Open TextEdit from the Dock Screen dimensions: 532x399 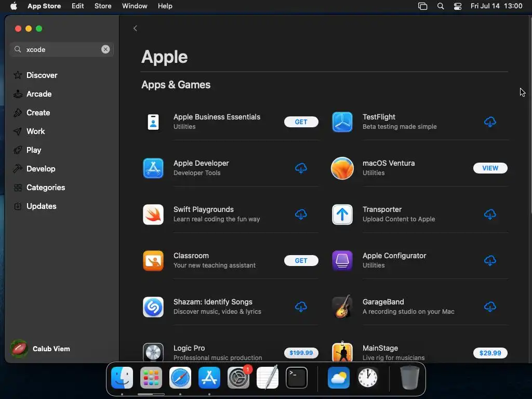point(268,378)
